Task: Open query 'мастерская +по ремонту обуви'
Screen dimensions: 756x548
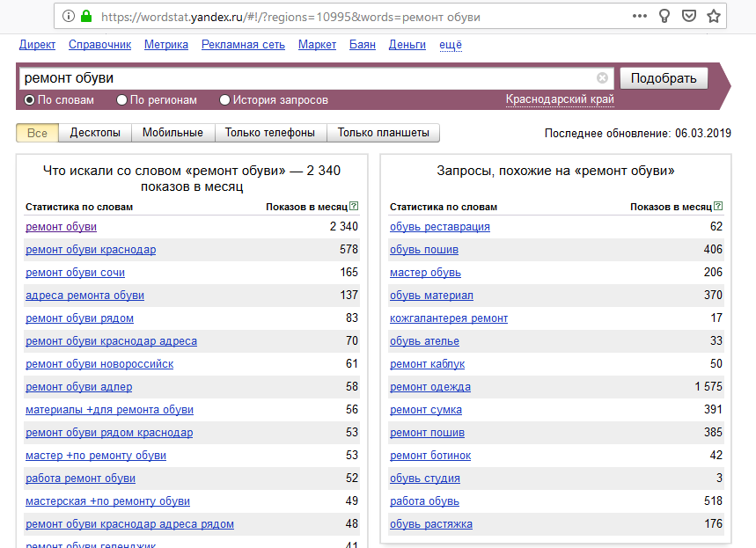Action: click(108, 501)
